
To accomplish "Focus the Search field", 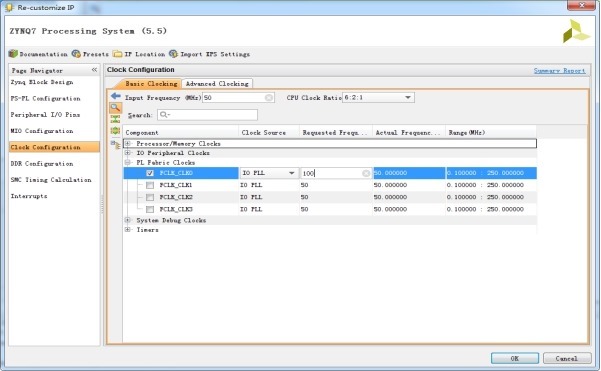I will click(207, 115).
